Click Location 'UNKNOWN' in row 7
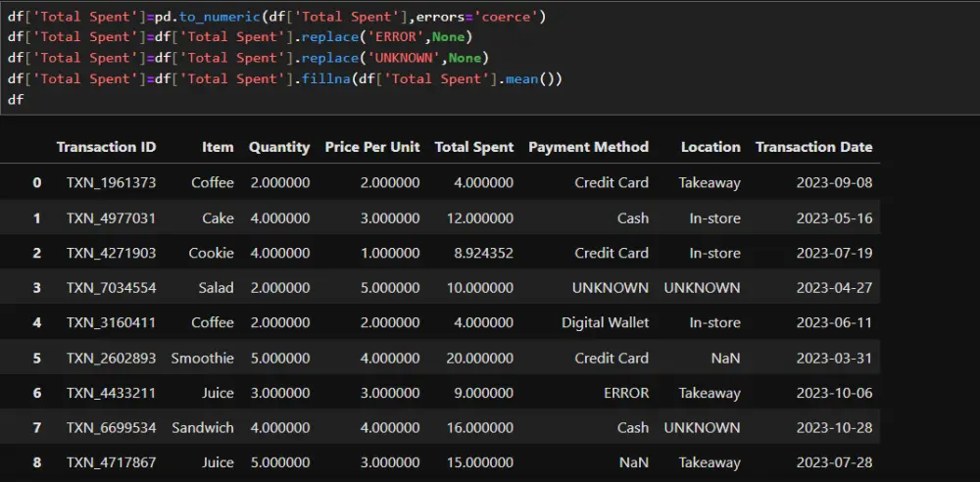 703,427
